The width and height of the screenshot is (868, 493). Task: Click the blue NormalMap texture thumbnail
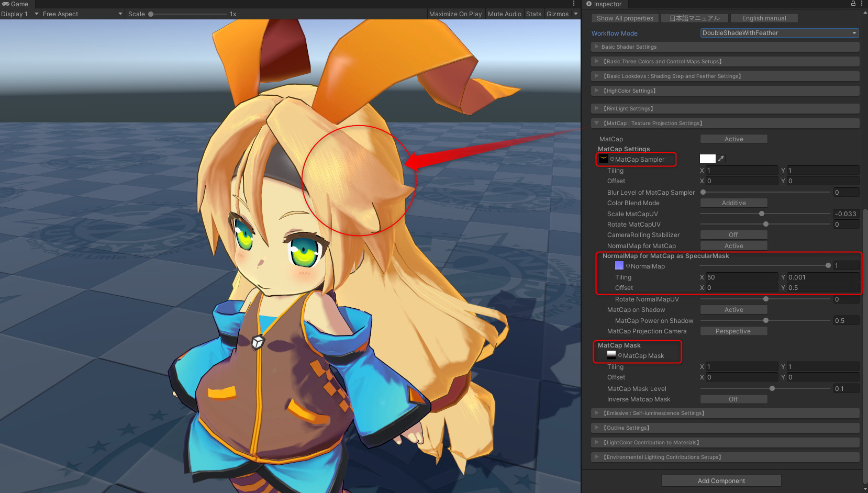click(x=619, y=266)
